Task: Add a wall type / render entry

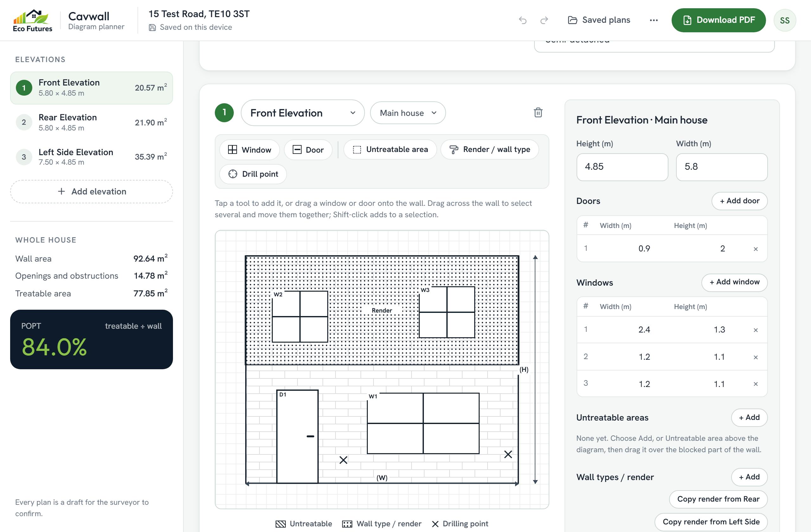Action: [749, 477]
